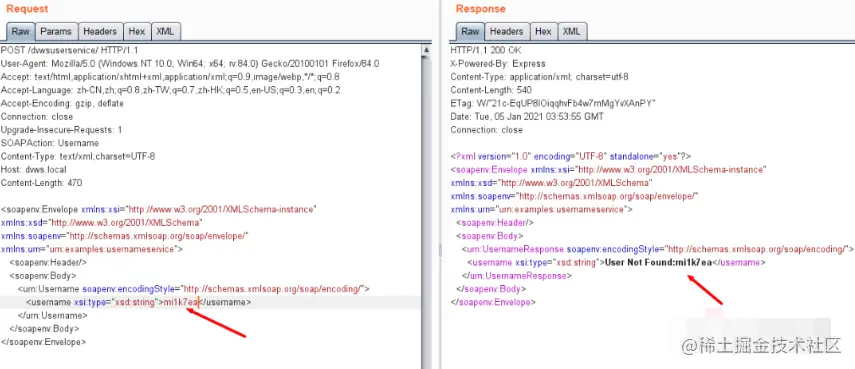Image resolution: width=855 pixels, height=369 pixels.
Task: Open the Request Params tab
Action: click(56, 32)
